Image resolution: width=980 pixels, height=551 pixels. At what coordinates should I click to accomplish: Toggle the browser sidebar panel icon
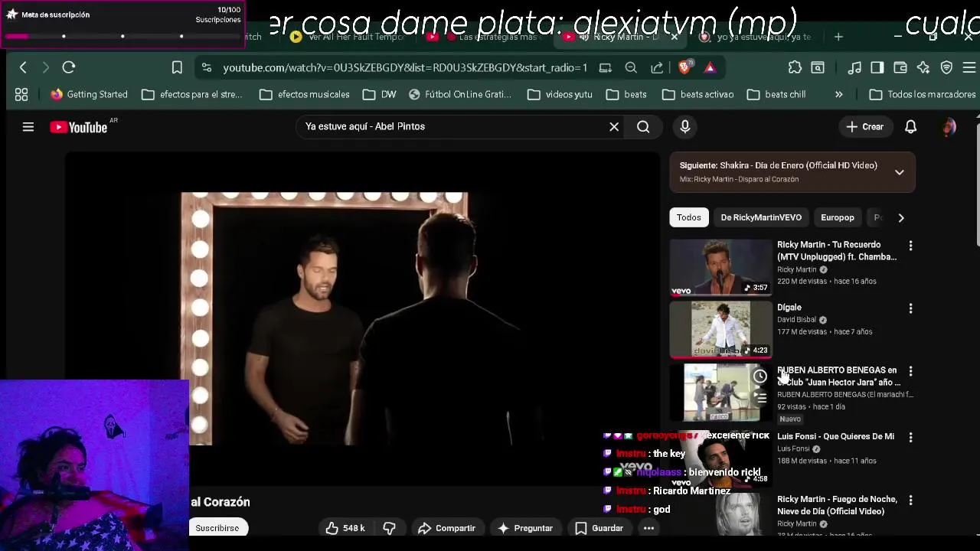tap(877, 67)
